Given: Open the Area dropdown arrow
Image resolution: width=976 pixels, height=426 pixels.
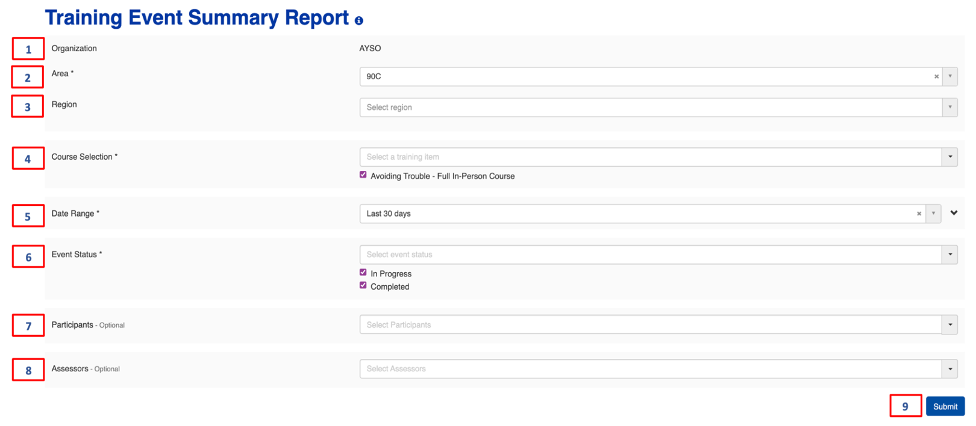Looking at the screenshot, I should pos(950,76).
